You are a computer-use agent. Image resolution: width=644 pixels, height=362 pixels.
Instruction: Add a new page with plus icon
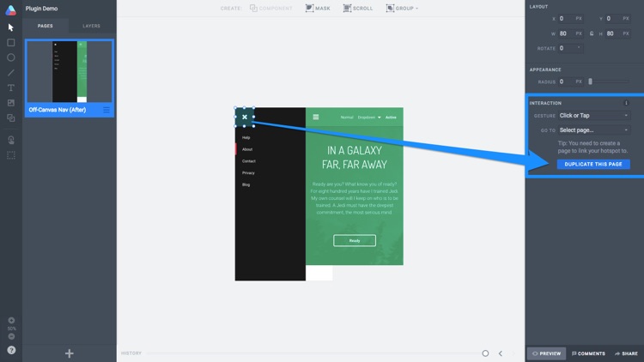[69, 353]
